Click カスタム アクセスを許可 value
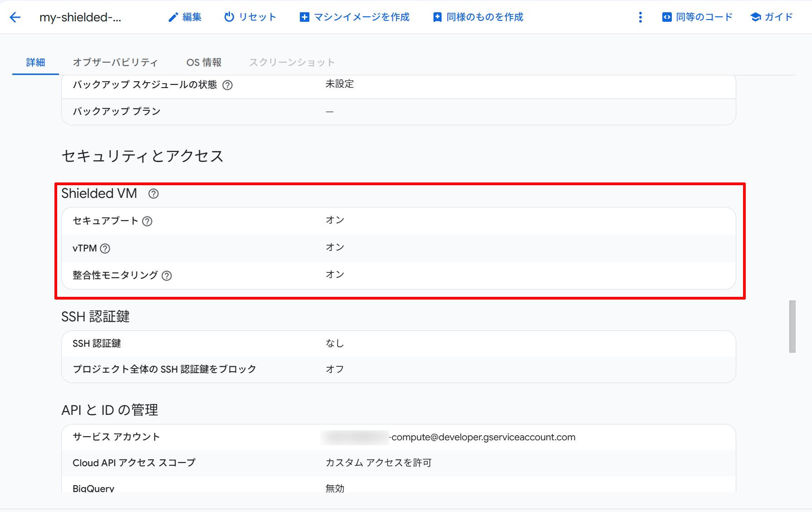 click(x=378, y=463)
